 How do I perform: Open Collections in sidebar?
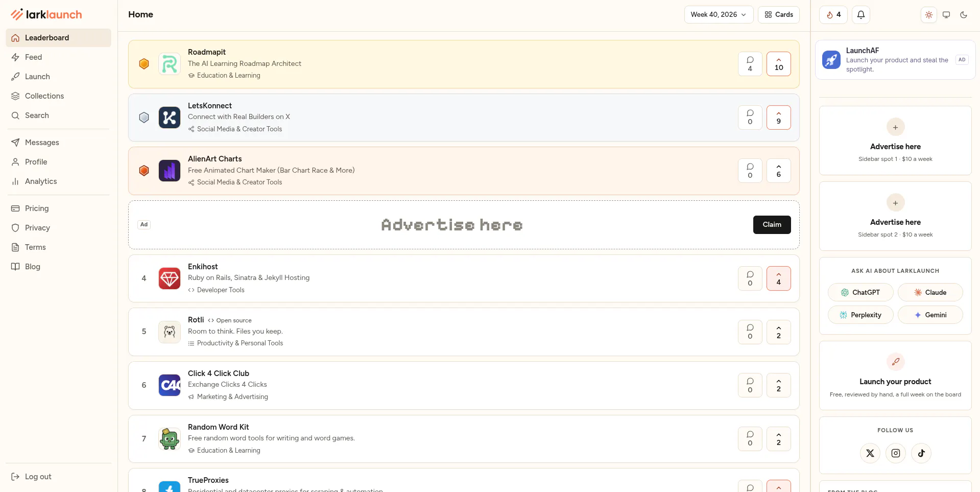pos(58,96)
